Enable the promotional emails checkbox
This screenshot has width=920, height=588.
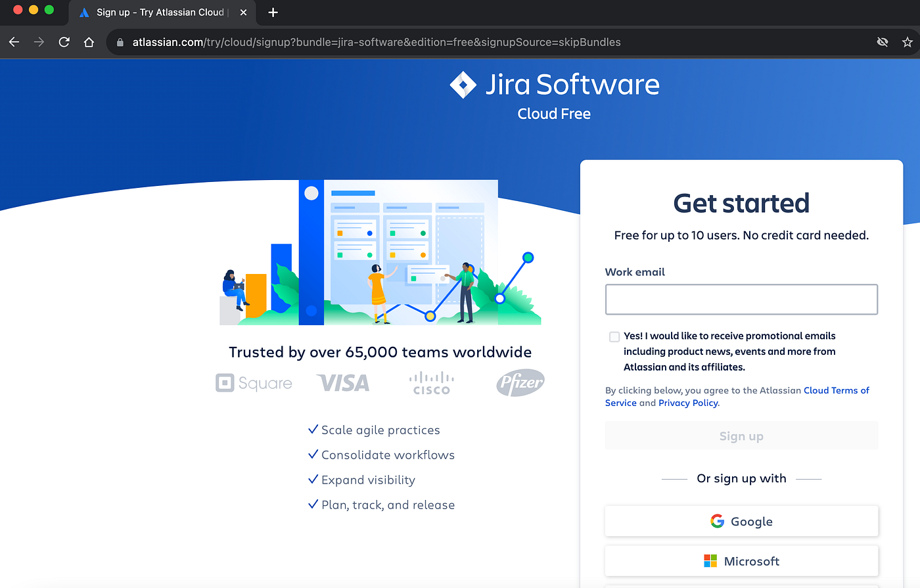(x=614, y=336)
